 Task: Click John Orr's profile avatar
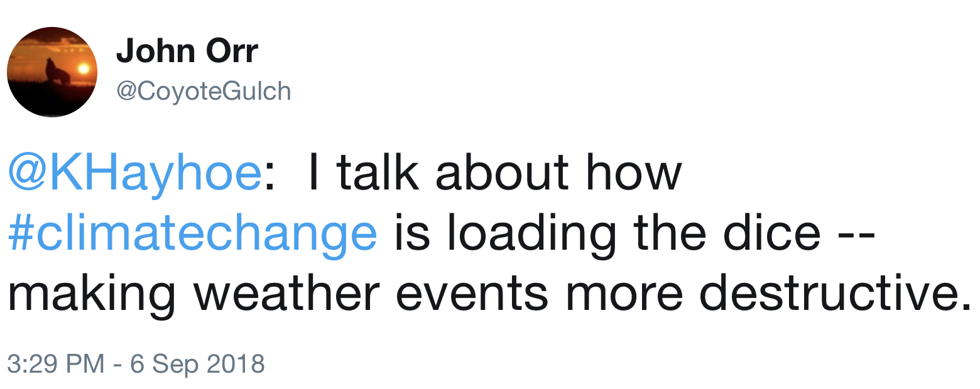click(x=52, y=72)
